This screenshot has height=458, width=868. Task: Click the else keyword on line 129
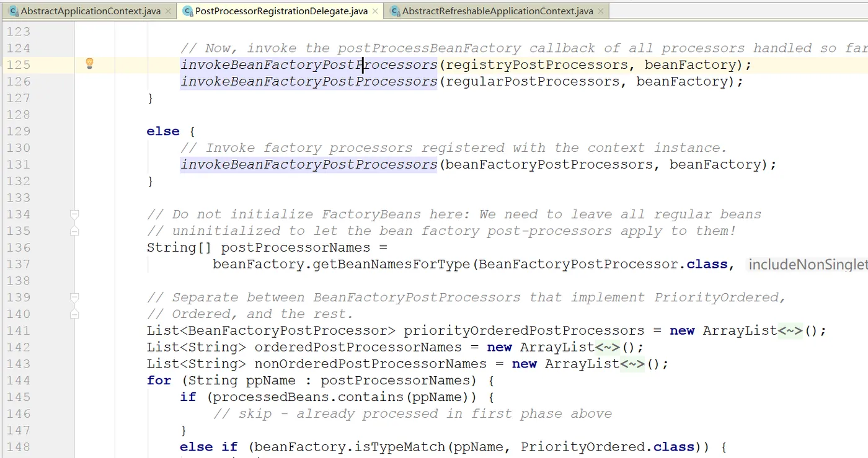163,131
